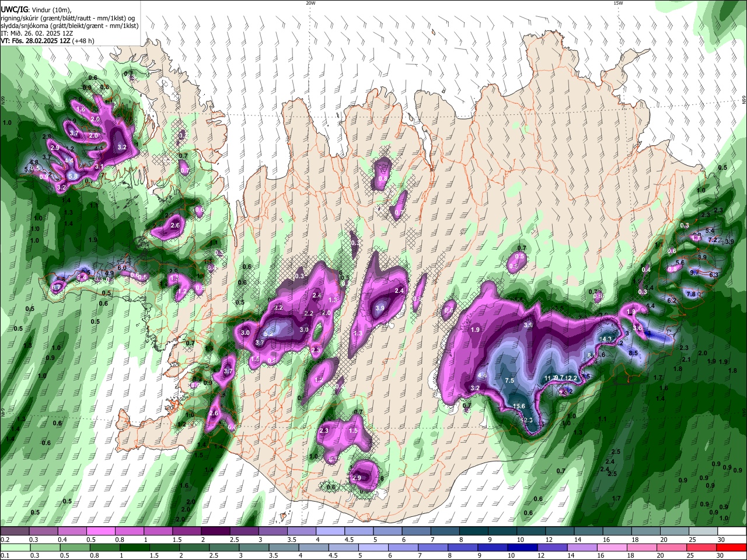Click the red 30 swatch in rain legend
The image size is (747, 560).
pyautogui.click(x=731, y=547)
